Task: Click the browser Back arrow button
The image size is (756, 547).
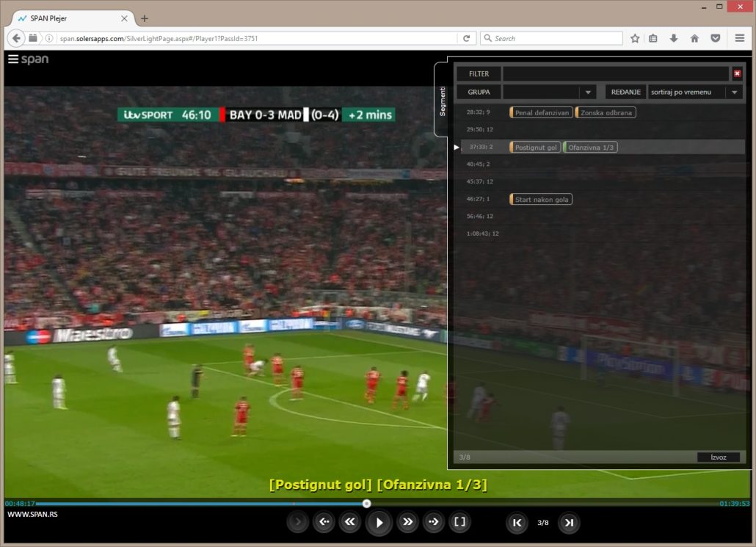Action: 16,38
